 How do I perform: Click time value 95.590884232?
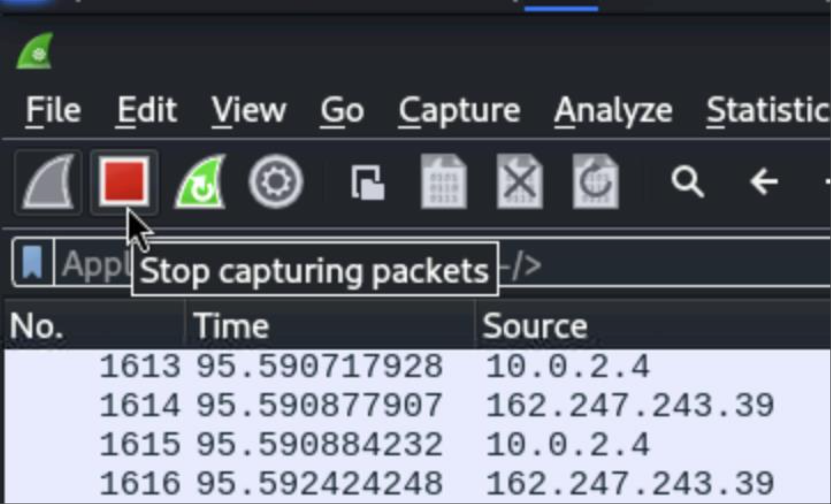tap(319, 445)
